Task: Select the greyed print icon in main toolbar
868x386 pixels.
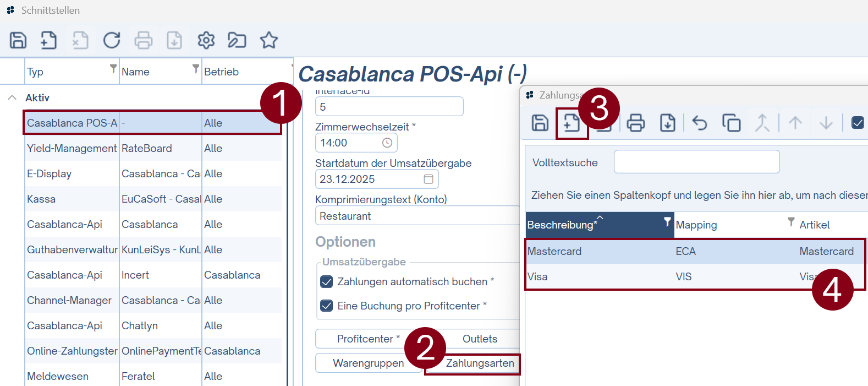Action: coord(144,40)
